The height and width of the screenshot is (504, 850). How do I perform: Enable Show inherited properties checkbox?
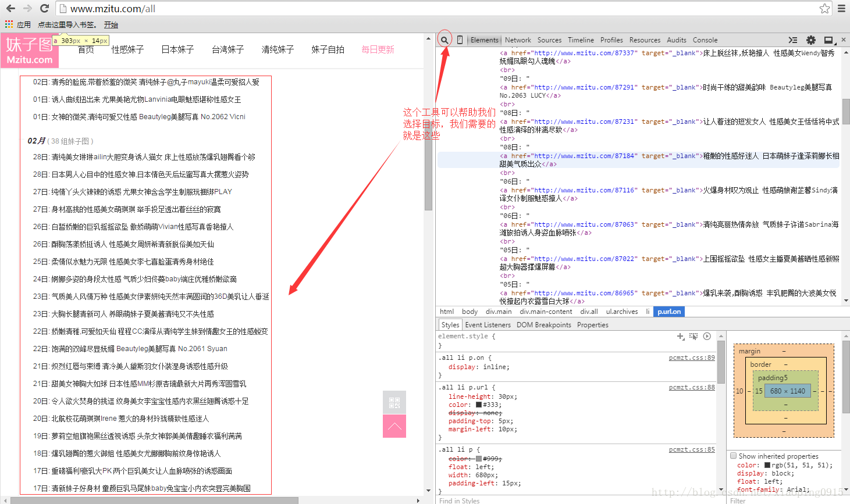pyautogui.click(x=734, y=456)
